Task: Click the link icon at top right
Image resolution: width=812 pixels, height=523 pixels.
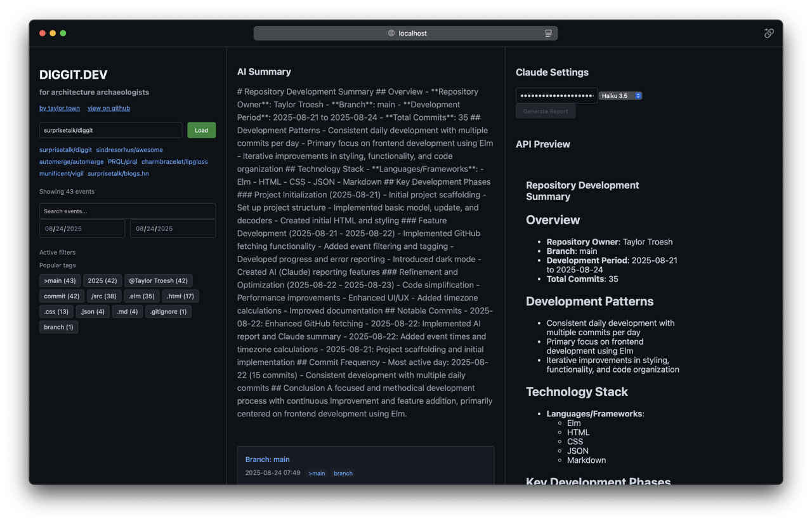Action: 769,33
